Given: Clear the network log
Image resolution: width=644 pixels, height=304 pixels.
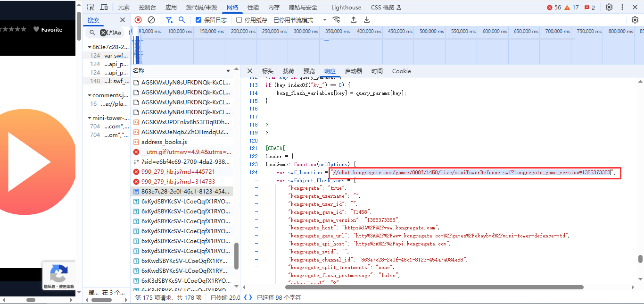Looking at the screenshot, I should 151,20.
